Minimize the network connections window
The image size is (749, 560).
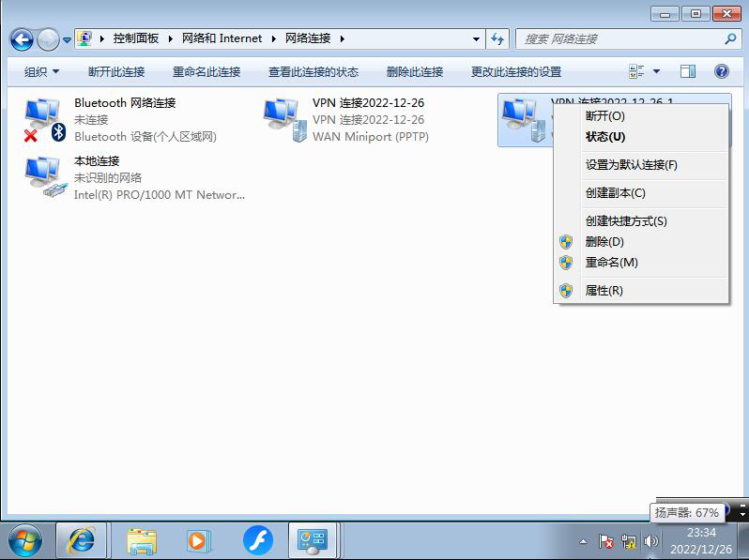point(665,13)
